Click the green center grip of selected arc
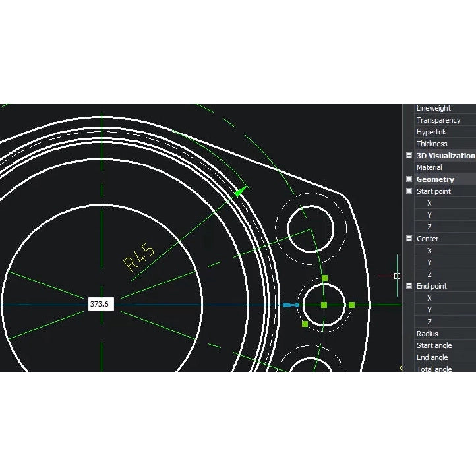The width and height of the screenshot is (476, 476). [324, 305]
